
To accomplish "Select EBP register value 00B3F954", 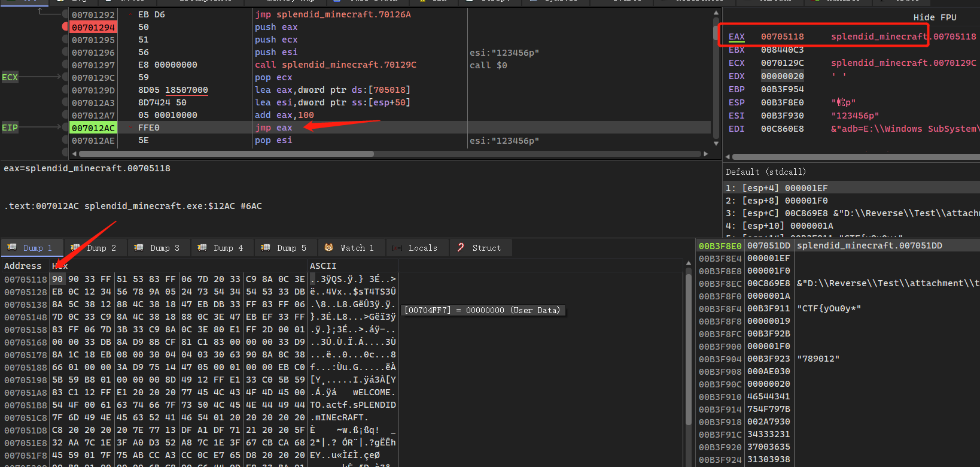I will pos(782,89).
